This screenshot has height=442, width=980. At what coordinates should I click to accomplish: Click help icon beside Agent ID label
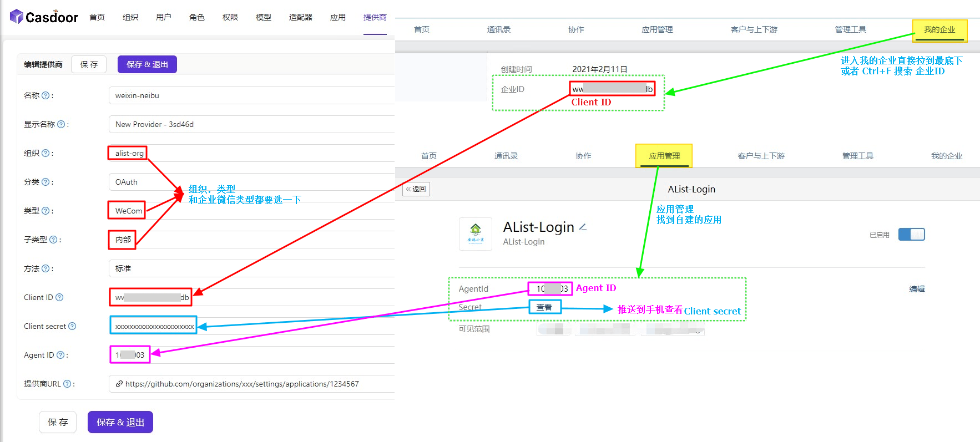[x=60, y=355]
